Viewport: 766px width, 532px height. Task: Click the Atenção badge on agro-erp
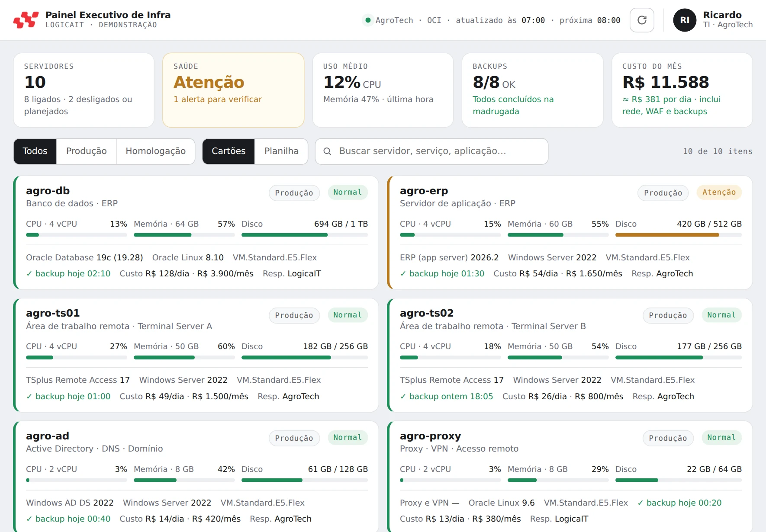[719, 192]
